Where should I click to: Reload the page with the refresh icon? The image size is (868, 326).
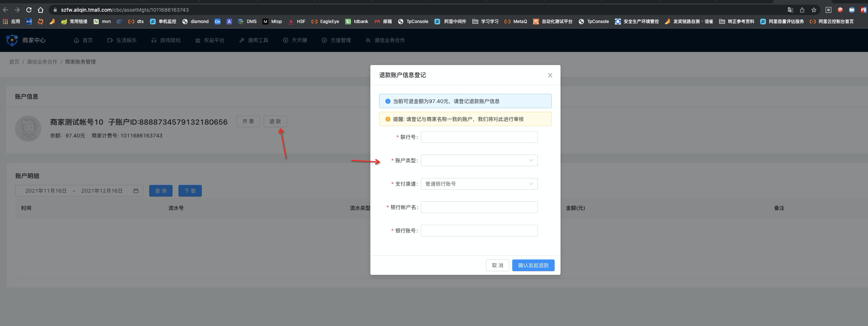[29, 10]
